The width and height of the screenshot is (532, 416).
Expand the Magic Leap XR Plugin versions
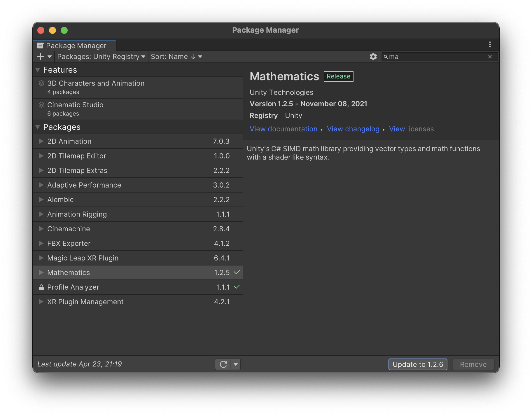click(41, 258)
